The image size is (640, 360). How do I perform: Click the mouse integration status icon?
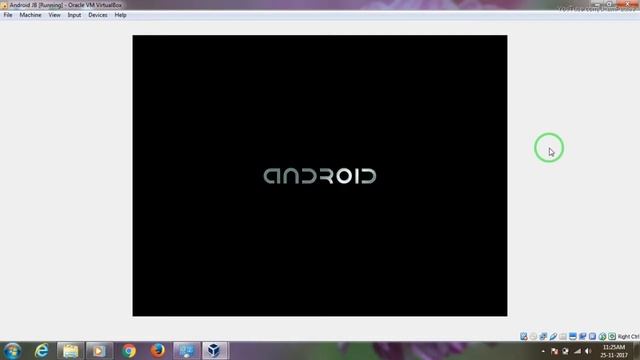602,336
